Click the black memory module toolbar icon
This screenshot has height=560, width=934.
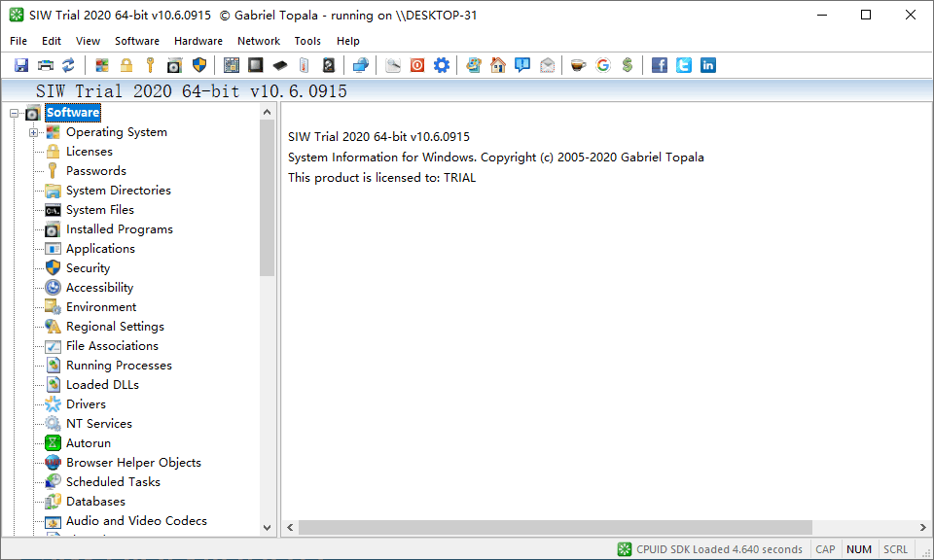click(x=280, y=65)
